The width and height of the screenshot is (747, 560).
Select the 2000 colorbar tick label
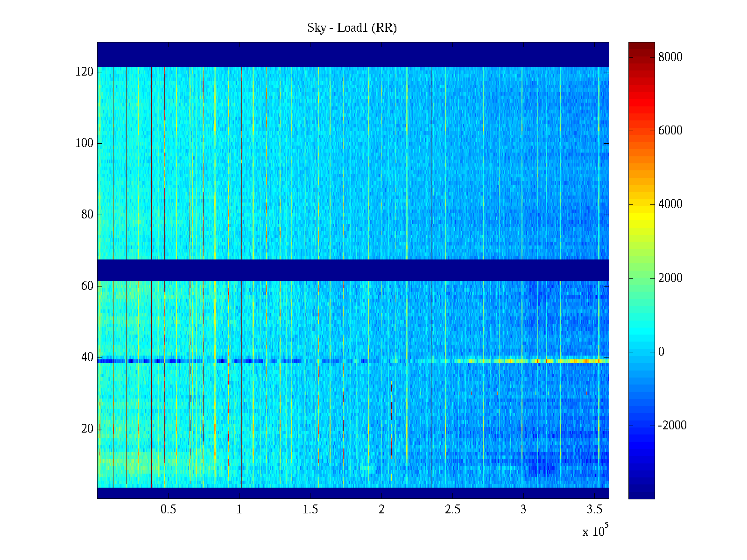click(x=670, y=278)
